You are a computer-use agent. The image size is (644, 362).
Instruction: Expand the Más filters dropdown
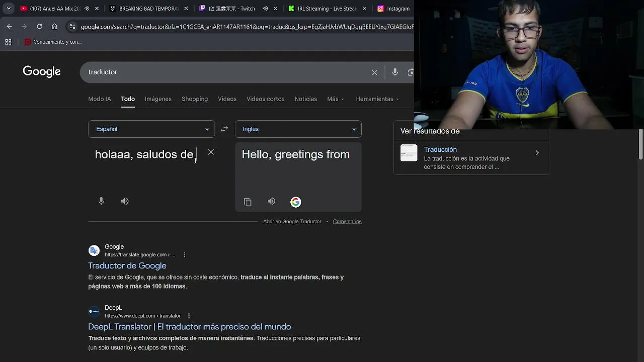point(336,99)
